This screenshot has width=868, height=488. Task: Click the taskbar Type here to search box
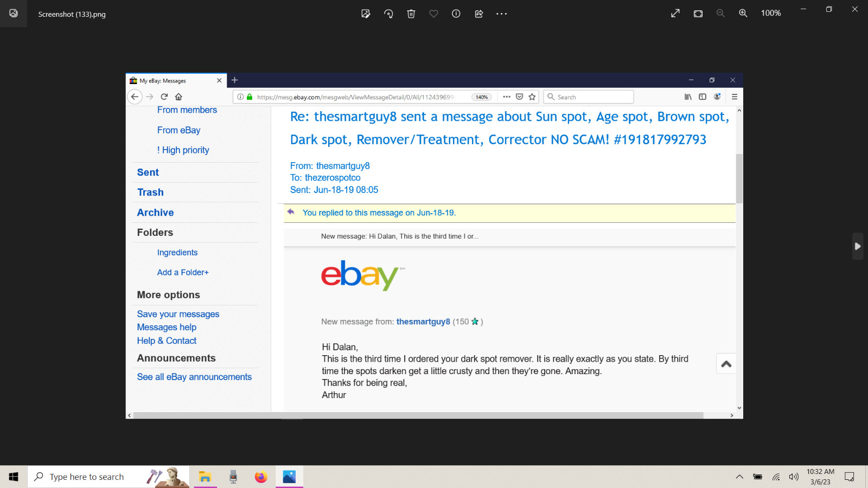[x=108, y=477]
